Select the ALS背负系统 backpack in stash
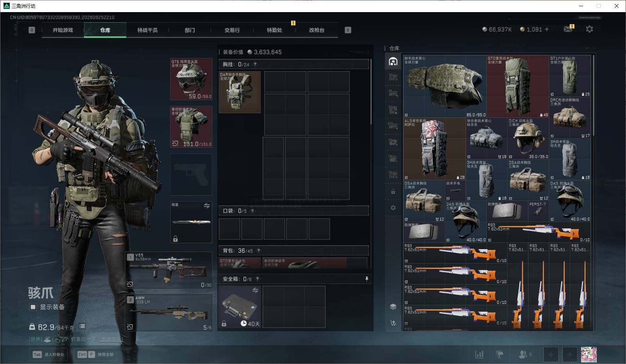Screen dimensions: 626x364 coord(435,149)
